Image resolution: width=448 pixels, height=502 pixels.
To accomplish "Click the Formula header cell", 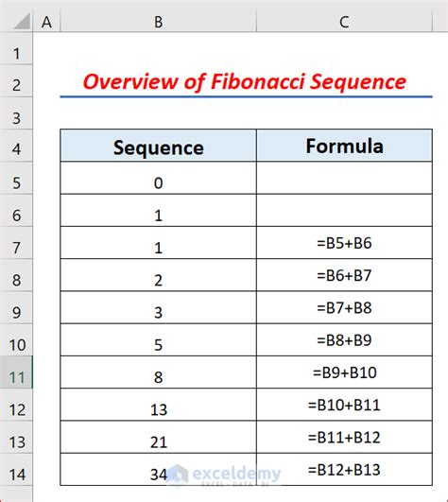I will tap(344, 146).
